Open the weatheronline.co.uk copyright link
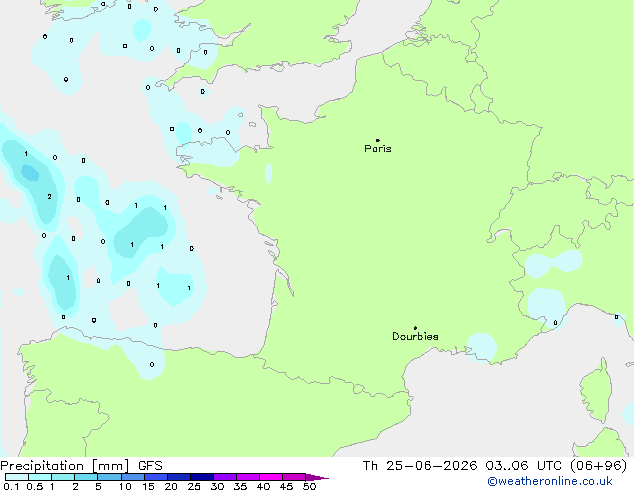Image resolution: width=634 pixels, height=490 pixels. click(x=550, y=481)
